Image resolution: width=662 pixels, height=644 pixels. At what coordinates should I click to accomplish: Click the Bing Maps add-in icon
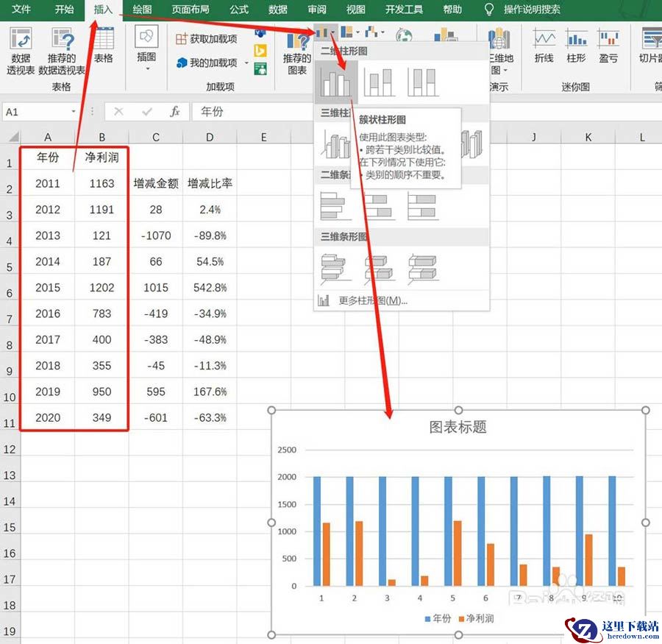[x=260, y=50]
